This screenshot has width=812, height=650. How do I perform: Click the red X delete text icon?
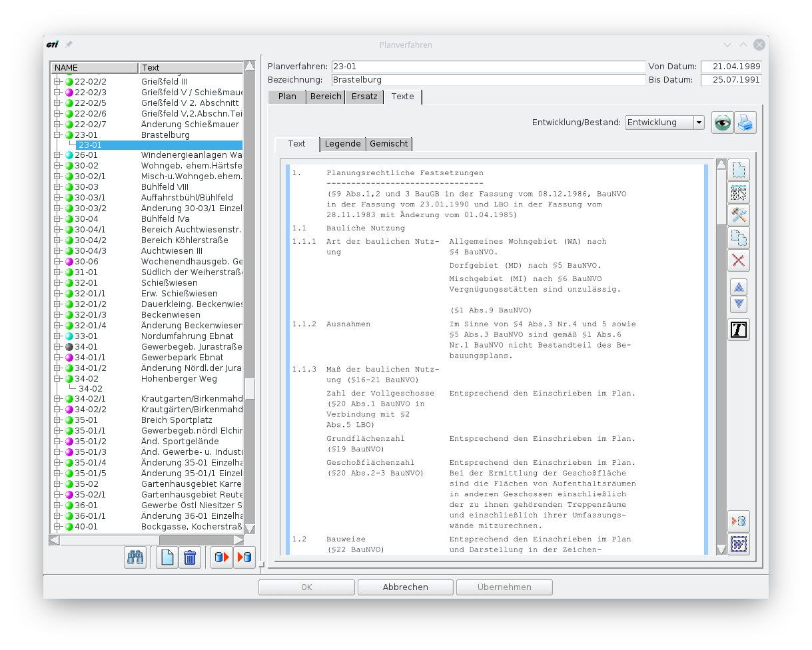coord(739,260)
